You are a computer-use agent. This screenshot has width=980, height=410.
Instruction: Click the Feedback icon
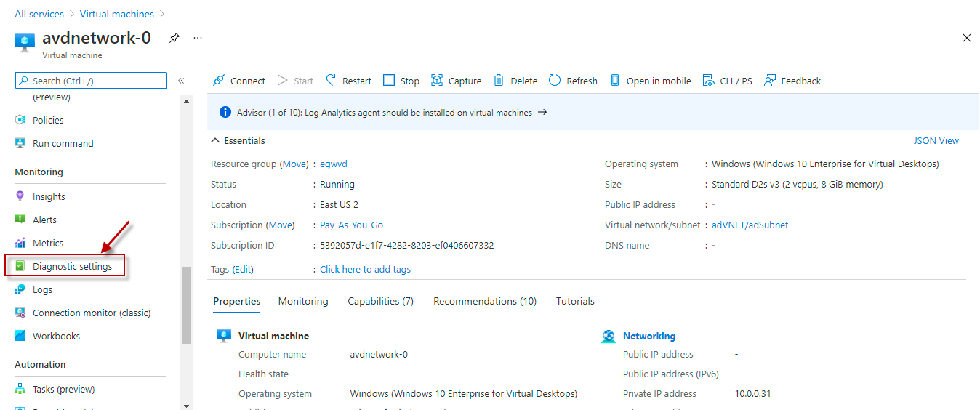pyautogui.click(x=770, y=81)
